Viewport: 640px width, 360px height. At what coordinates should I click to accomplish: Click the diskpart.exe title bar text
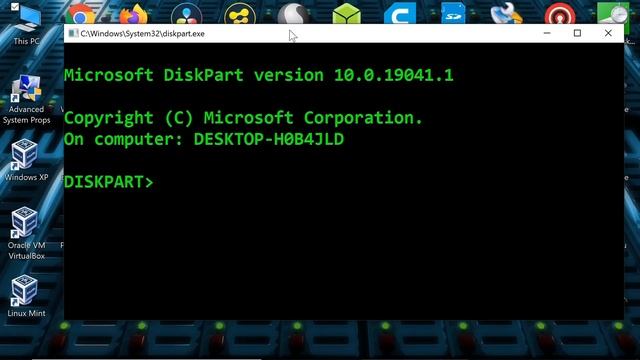tap(142, 34)
